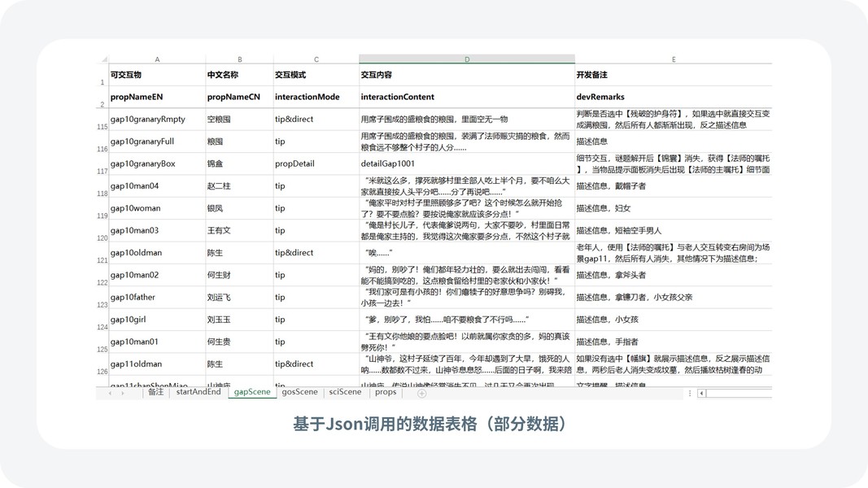Click the 王有文 cell
Viewport: 868px width, 488px height.
(x=240, y=230)
